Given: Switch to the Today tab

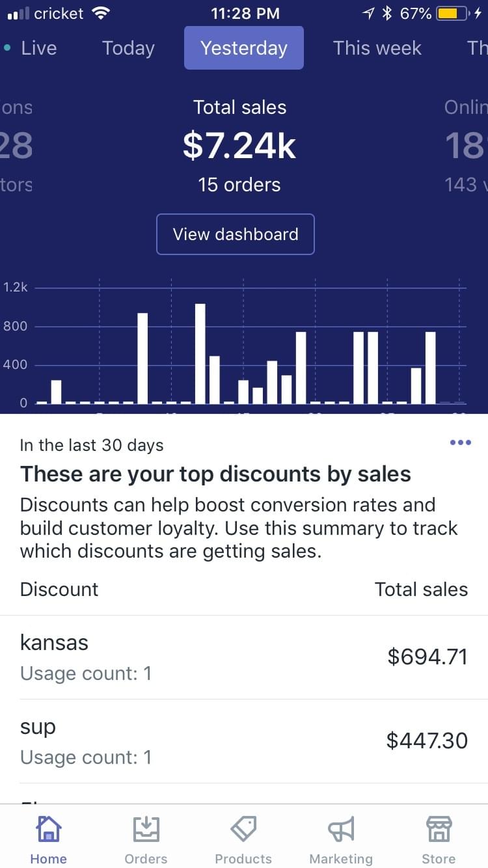Looking at the screenshot, I should click(x=128, y=48).
